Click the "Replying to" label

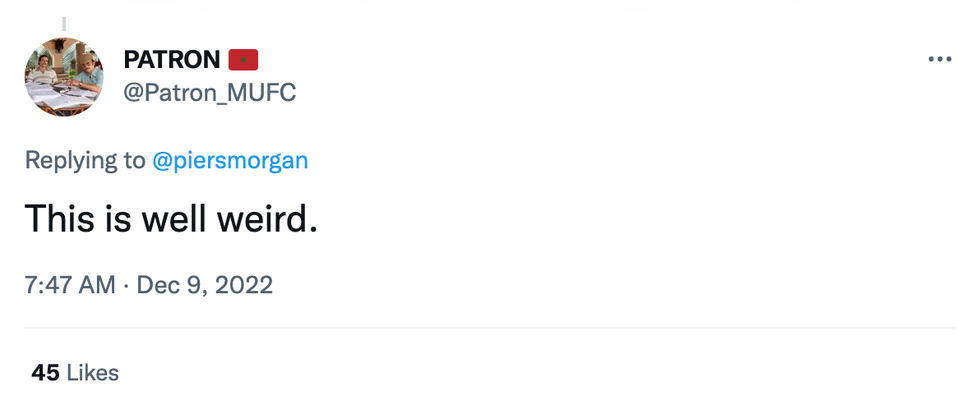pyautogui.click(x=85, y=160)
